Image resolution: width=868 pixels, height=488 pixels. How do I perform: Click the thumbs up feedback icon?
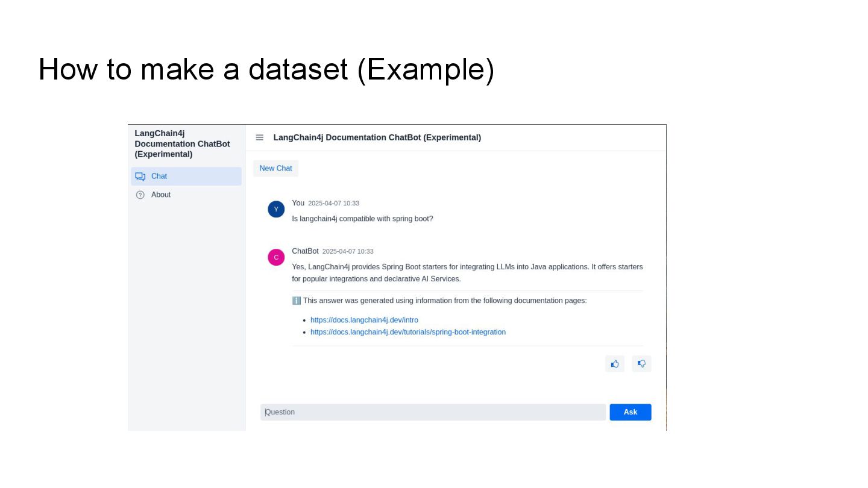coord(615,364)
